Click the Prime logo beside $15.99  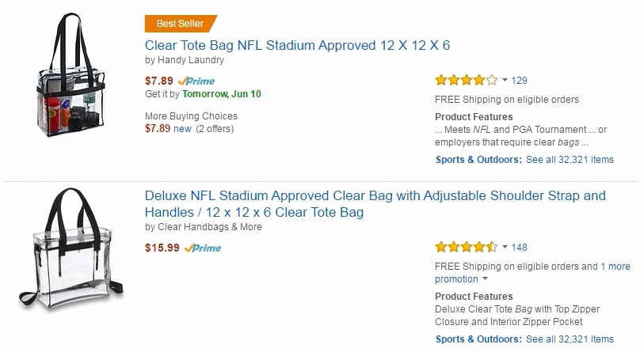click(203, 248)
